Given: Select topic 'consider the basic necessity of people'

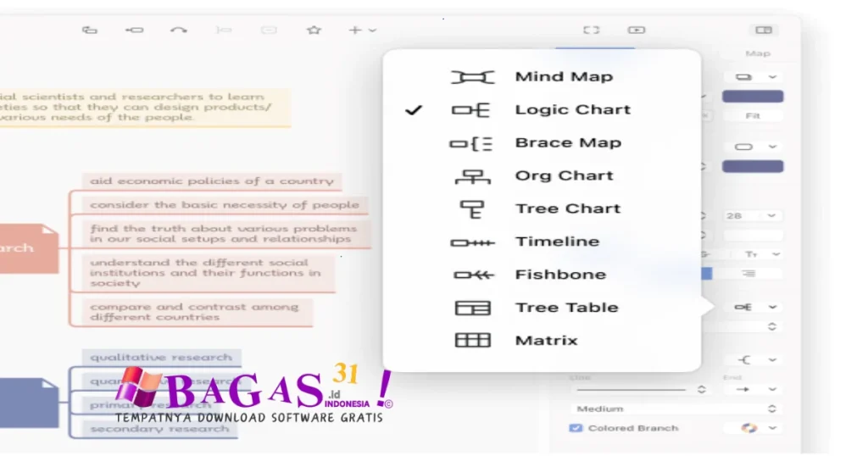Looking at the screenshot, I should click(x=225, y=205).
